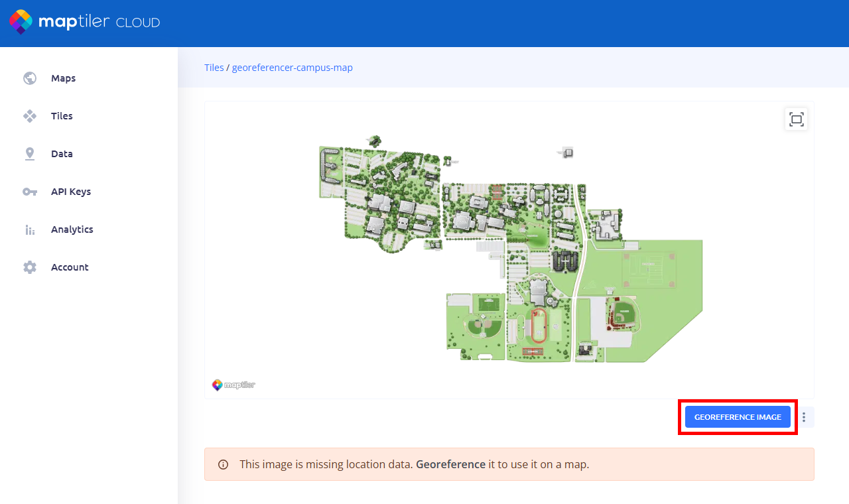Viewport: 849px width, 504px height.
Task: Navigate to the Account menu label
Action: [x=70, y=267]
